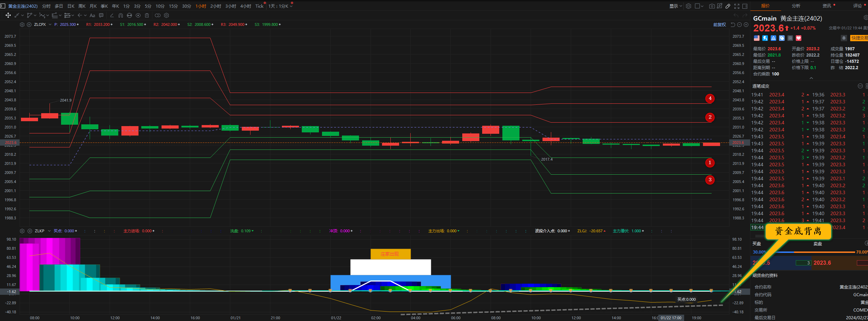This screenshot has width=868, height=321.
Task: Click the sell price 2023.6 quote
Action: tap(822, 263)
